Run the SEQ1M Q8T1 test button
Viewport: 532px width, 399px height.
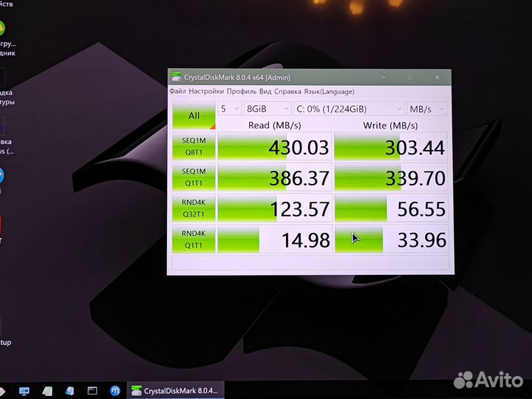(194, 147)
